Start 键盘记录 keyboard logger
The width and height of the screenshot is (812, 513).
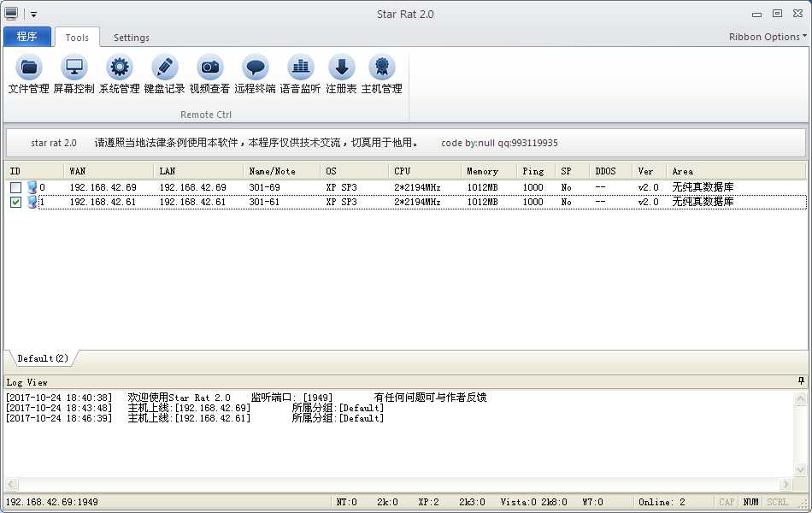coord(165,74)
